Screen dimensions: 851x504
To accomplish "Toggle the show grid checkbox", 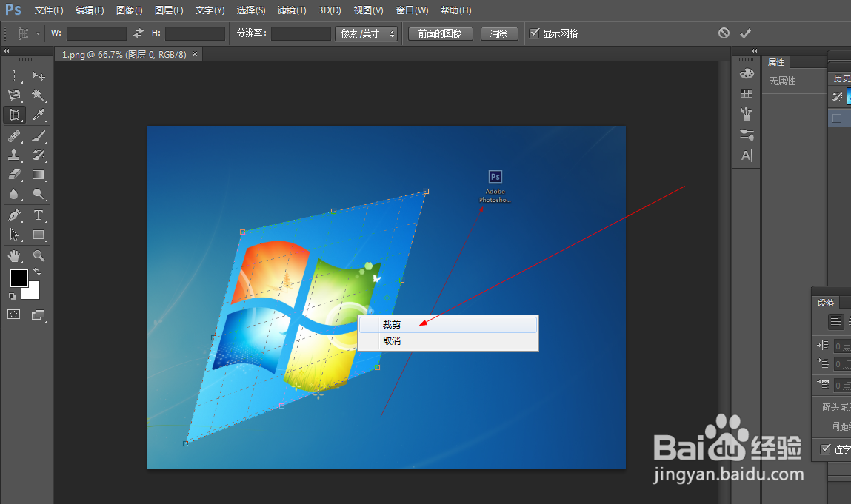I will 535,33.
